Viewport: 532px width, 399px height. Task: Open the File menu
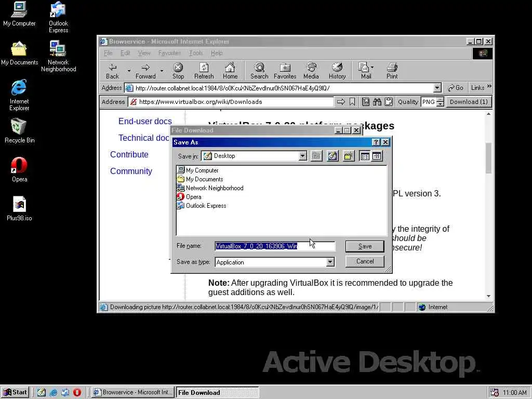(108, 53)
